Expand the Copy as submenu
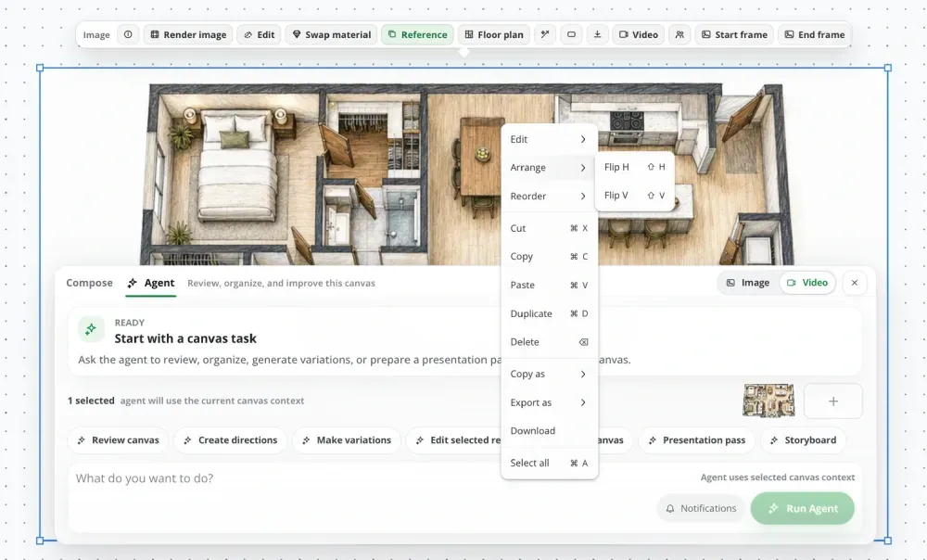Viewport: 927px width, 560px height. tap(549, 374)
